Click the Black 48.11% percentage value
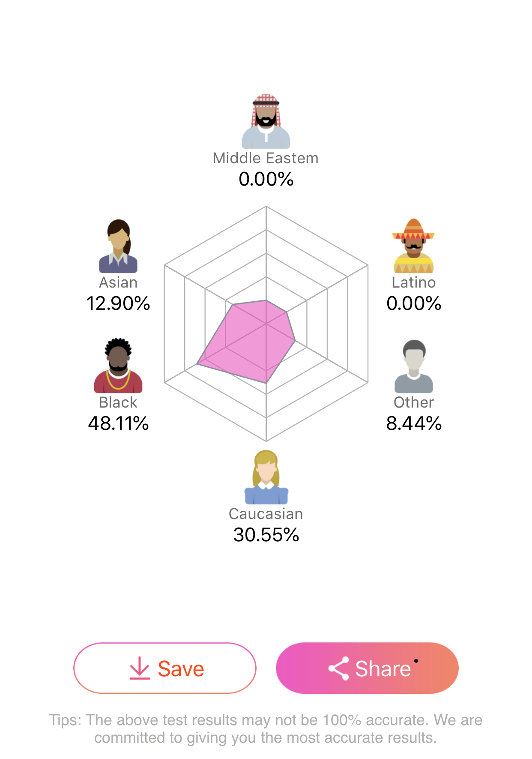 [x=118, y=423]
